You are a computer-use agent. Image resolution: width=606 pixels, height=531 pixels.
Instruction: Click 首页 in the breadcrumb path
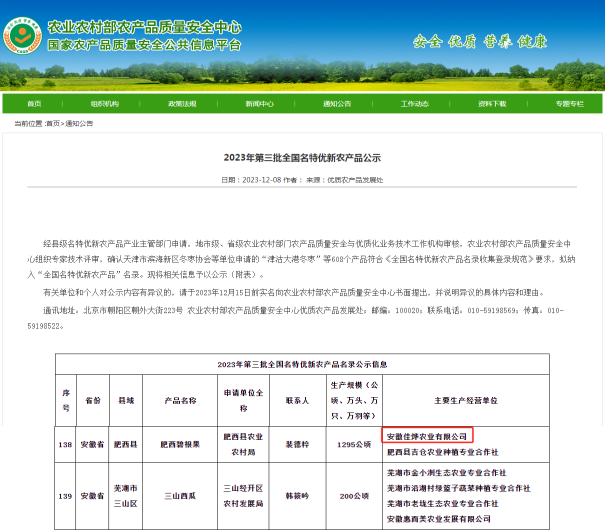(x=53, y=124)
